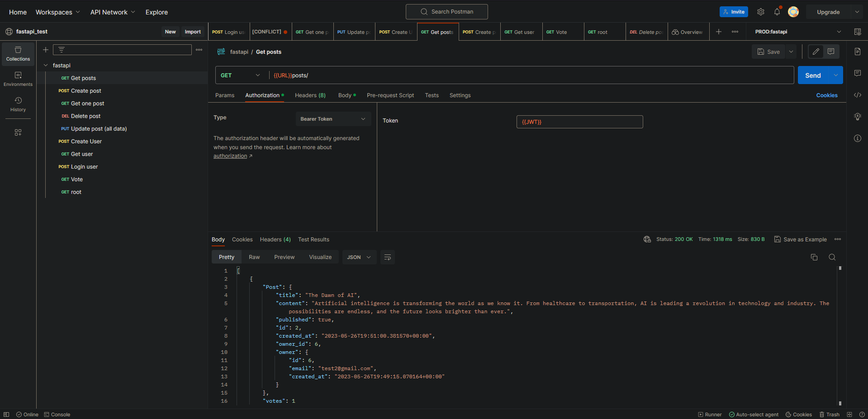Open the Runner in the status bar
This screenshot has width=868, height=419.
coord(710,414)
